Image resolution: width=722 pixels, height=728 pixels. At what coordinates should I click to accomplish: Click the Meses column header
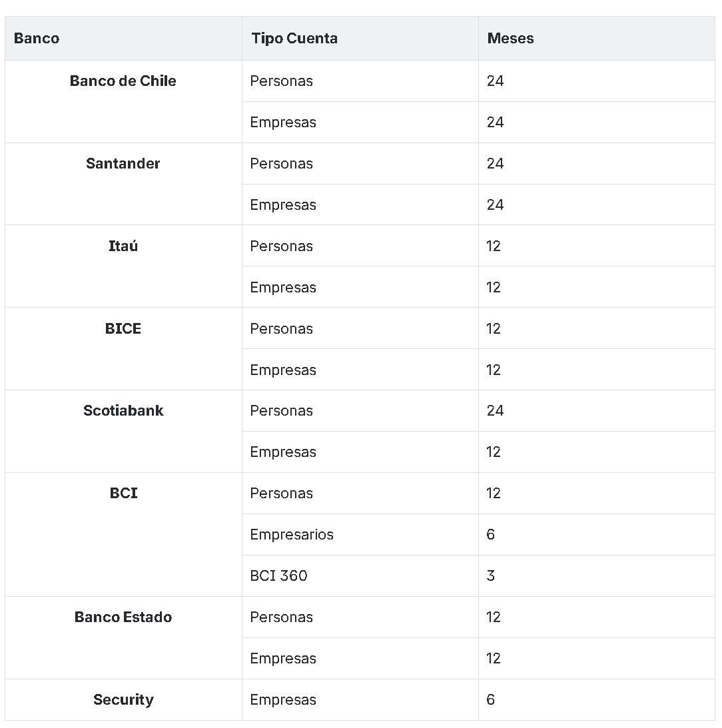click(x=510, y=39)
